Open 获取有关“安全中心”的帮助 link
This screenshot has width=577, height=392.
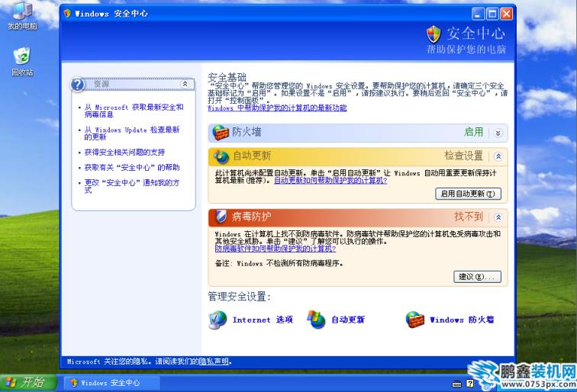(132, 168)
